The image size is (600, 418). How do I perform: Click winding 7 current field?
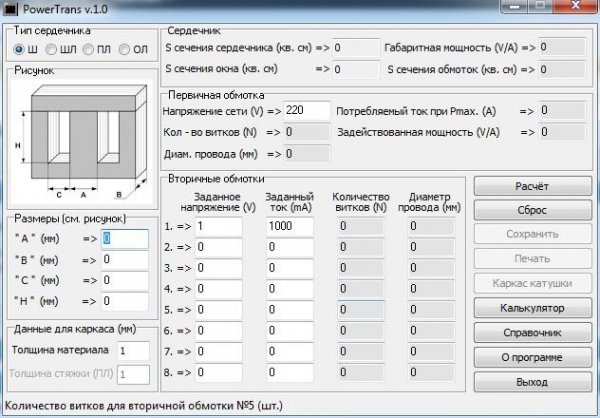coord(290,352)
